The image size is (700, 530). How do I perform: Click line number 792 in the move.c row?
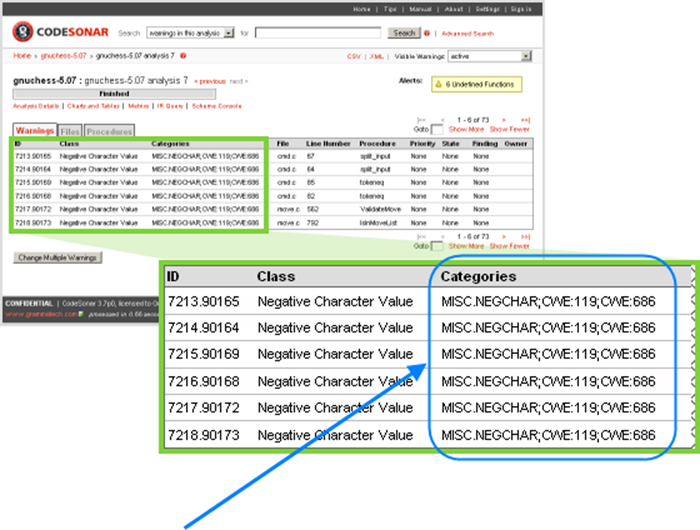312,222
